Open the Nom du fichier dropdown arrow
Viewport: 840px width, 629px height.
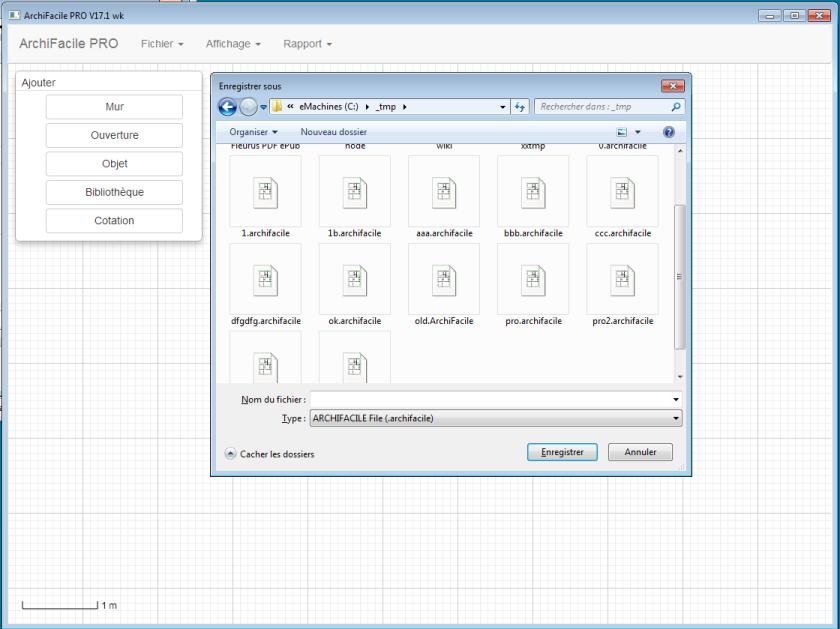click(x=676, y=399)
